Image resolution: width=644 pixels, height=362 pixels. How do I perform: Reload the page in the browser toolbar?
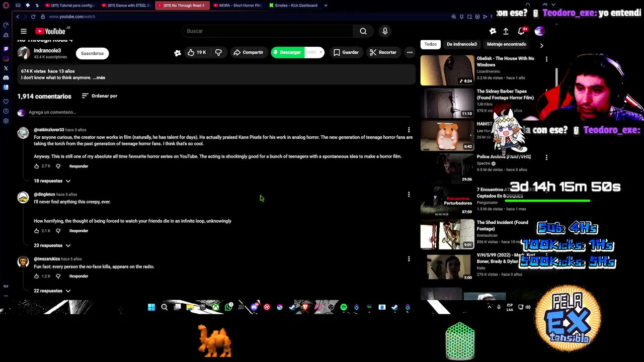33,17
